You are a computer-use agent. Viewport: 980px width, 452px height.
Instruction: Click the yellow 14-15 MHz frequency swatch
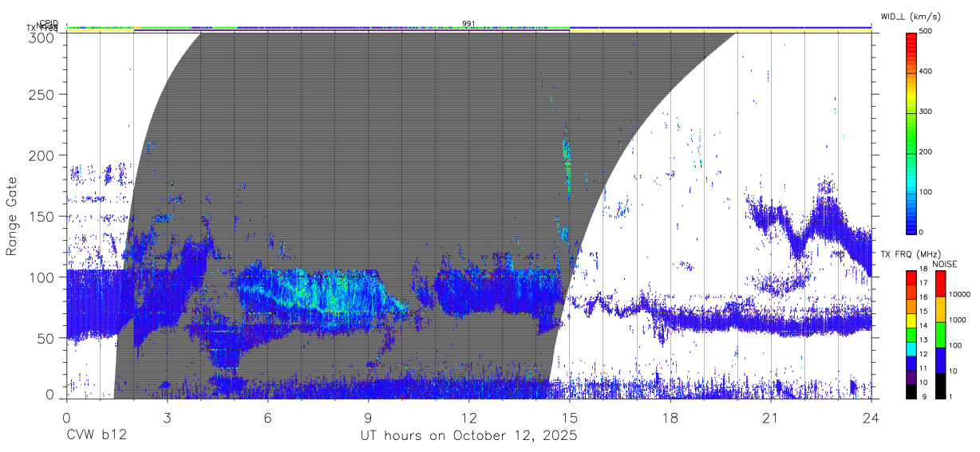click(x=911, y=320)
